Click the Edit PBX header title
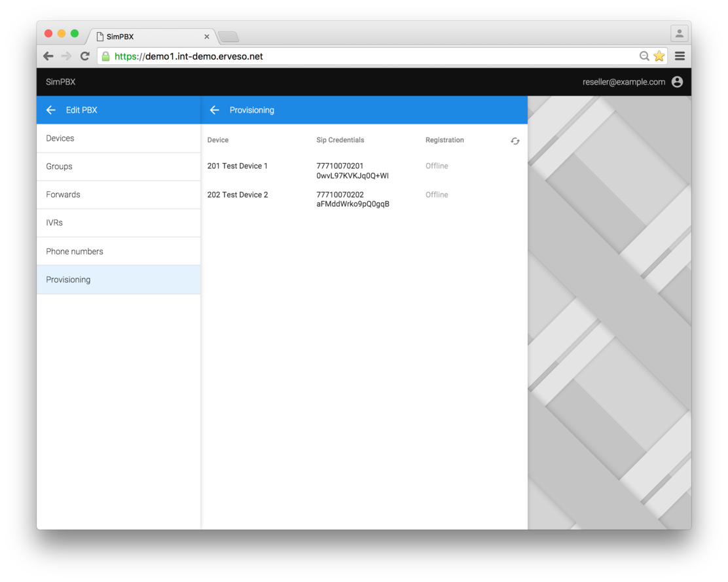Image resolution: width=728 pixels, height=582 pixels. (82, 110)
